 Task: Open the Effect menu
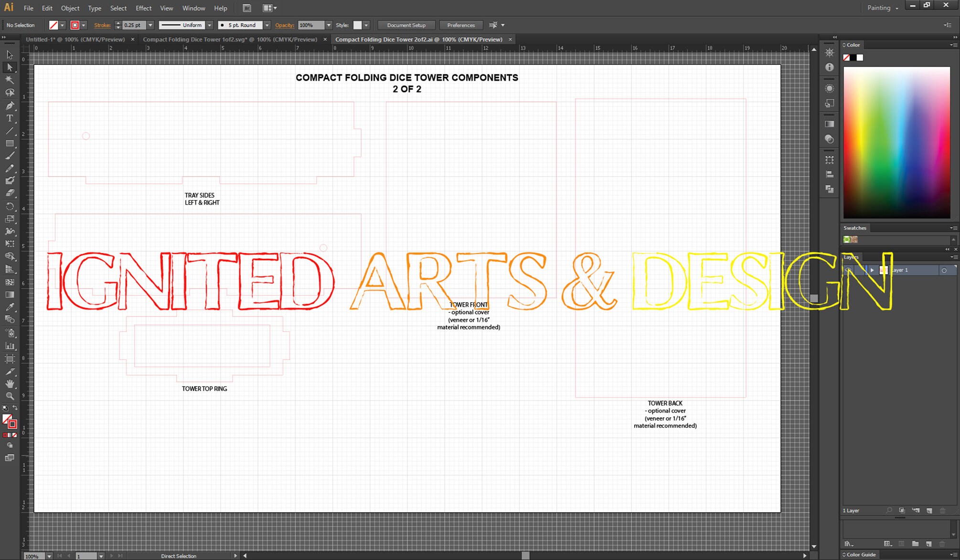click(x=143, y=8)
